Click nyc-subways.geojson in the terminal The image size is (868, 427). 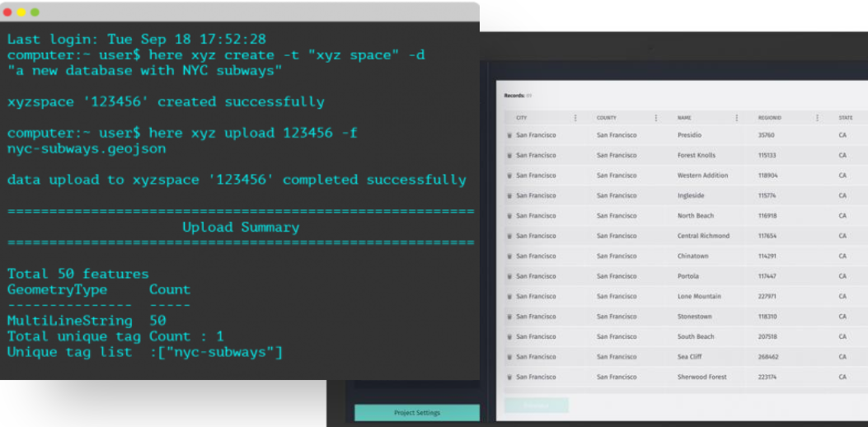coord(87,149)
